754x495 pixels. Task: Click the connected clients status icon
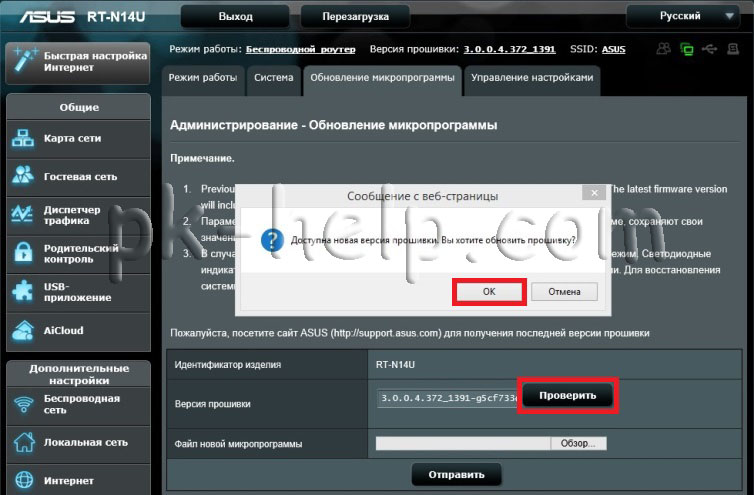click(664, 49)
